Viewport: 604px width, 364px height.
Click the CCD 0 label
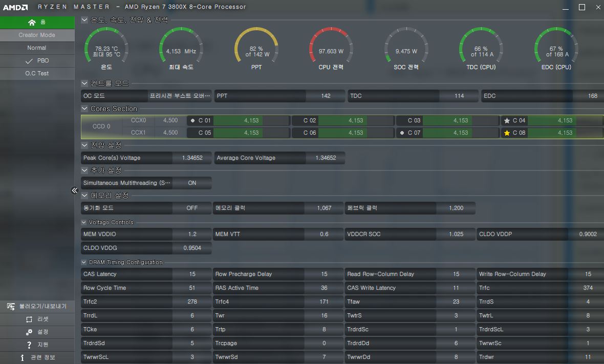point(101,127)
